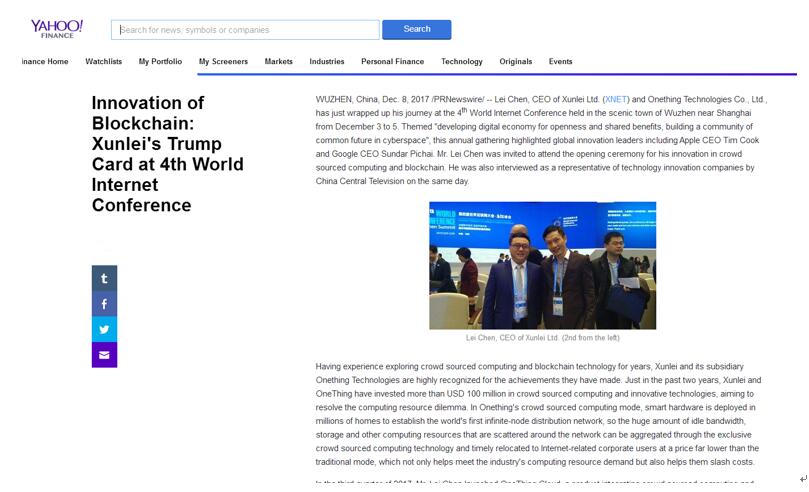
Task: Open the Watchlists section
Action: [103, 62]
